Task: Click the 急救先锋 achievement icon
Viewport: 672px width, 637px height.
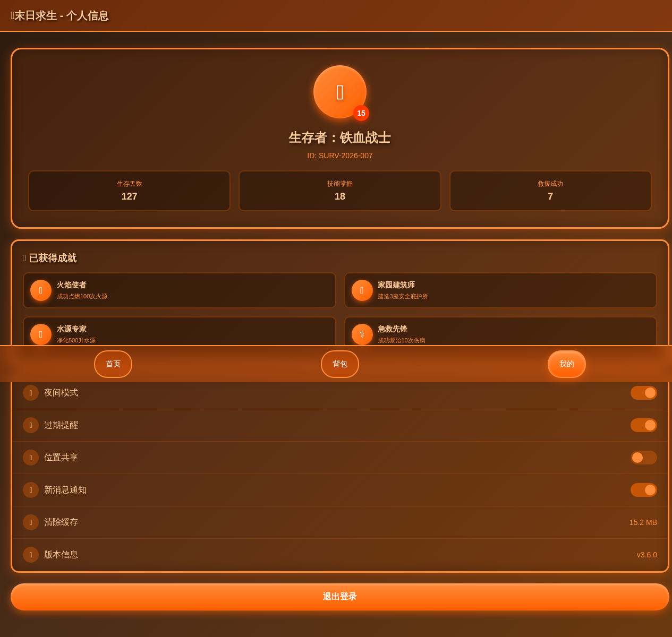Action: coord(362,334)
